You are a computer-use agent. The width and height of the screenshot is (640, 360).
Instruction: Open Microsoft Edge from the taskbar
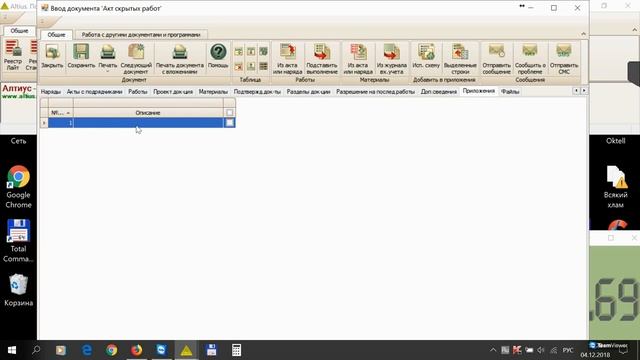(87, 350)
